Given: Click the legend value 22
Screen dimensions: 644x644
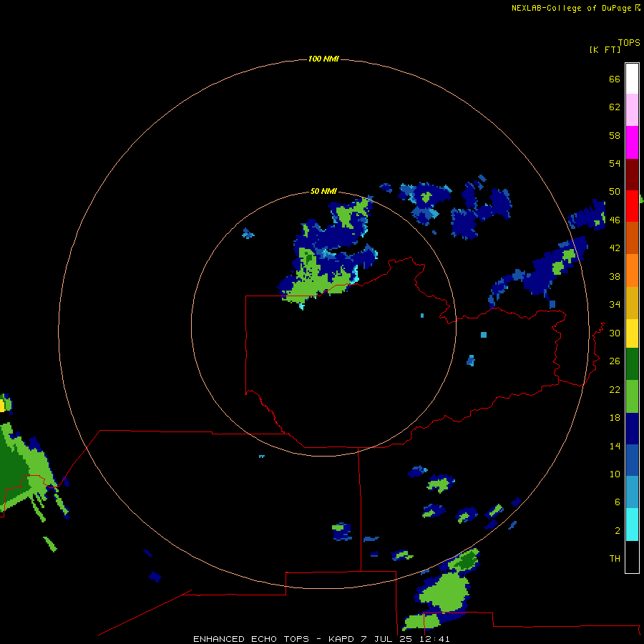Looking at the screenshot, I should coord(615,389).
